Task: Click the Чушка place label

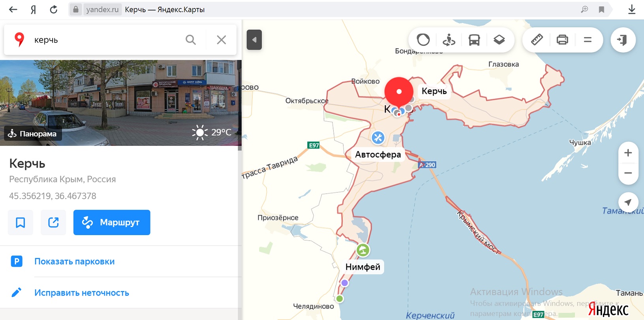Action: click(580, 143)
